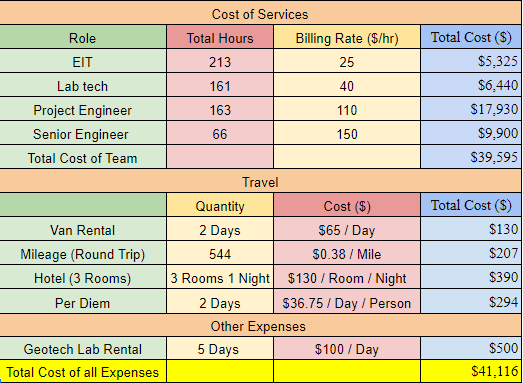
Task: Click the Total Cost of Team value $39,595
Action: 471,157
